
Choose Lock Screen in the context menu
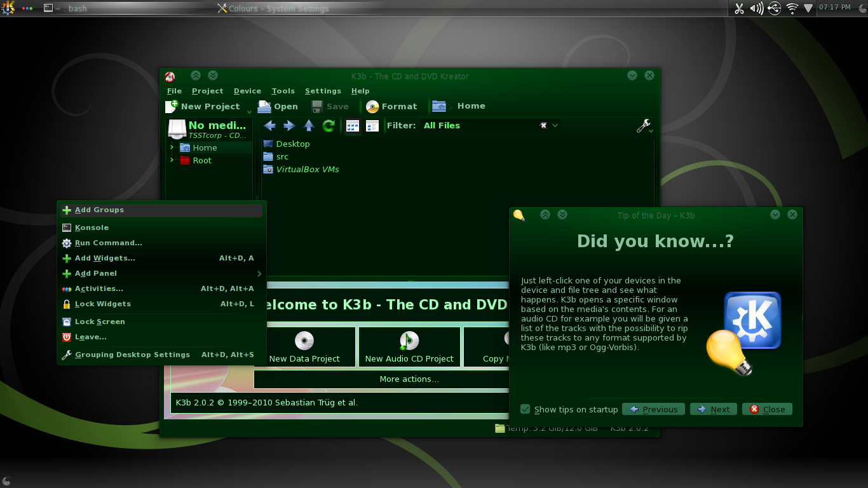point(161,322)
